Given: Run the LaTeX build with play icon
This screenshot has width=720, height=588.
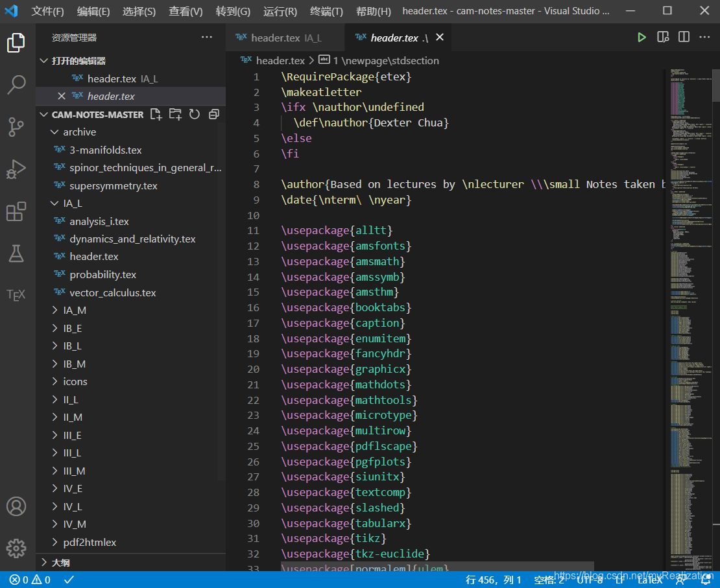Looking at the screenshot, I should (x=642, y=38).
